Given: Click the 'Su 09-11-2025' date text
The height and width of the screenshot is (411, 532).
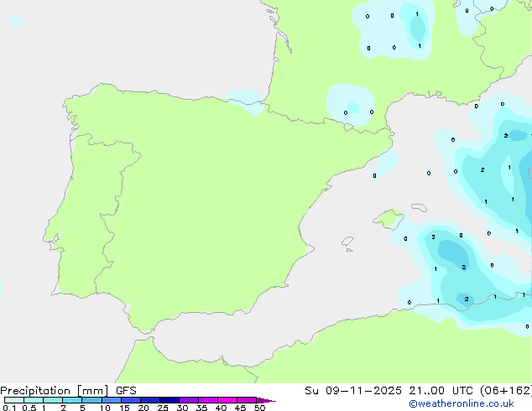Looking at the screenshot, I should pyautogui.click(x=353, y=391).
